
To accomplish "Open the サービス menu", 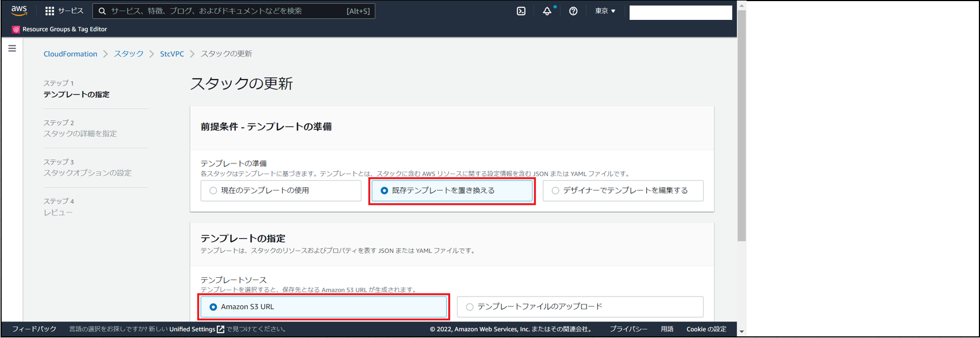I will [65, 11].
